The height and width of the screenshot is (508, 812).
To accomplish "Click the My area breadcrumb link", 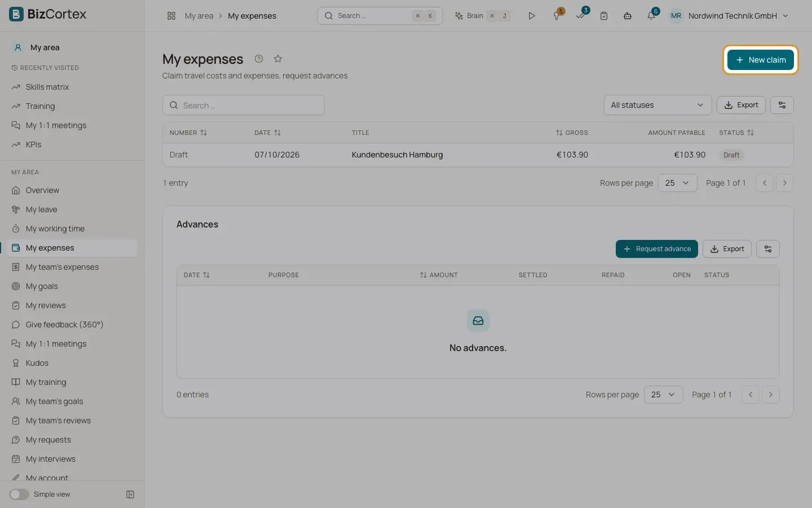I will tap(199, 16).
